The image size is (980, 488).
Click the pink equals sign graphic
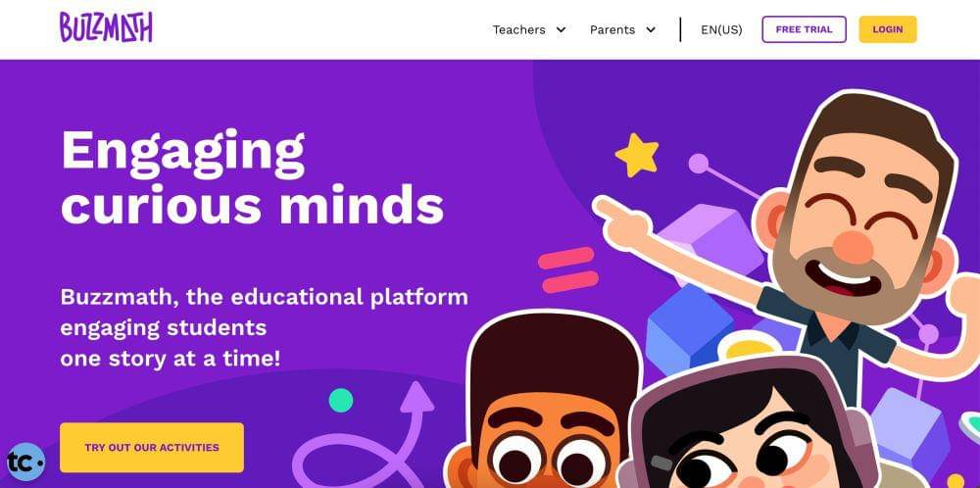(x=568, y=269)
